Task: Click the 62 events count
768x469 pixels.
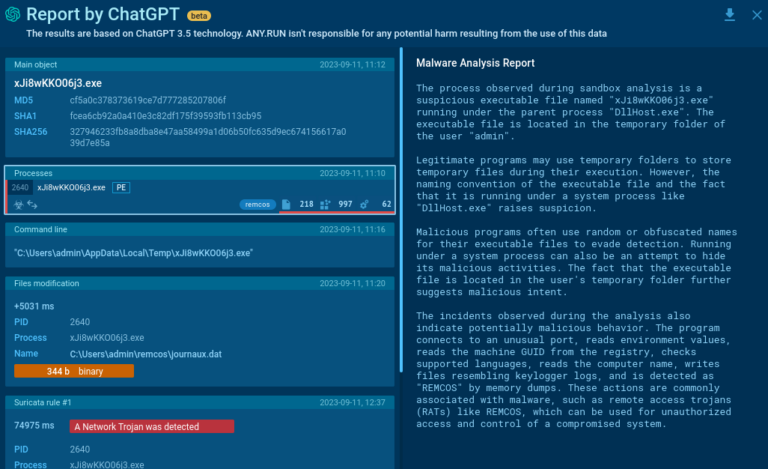Action: click(x=386, y=204)
